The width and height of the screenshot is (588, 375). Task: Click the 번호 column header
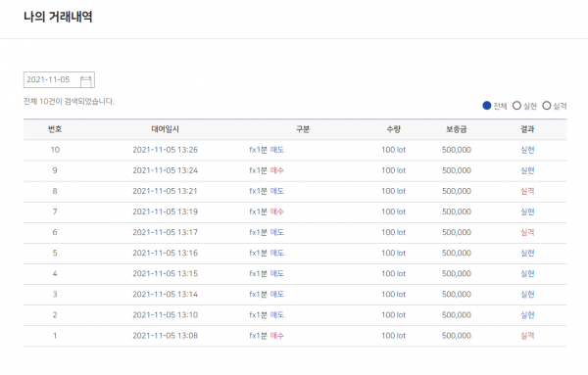coord(55,129)
